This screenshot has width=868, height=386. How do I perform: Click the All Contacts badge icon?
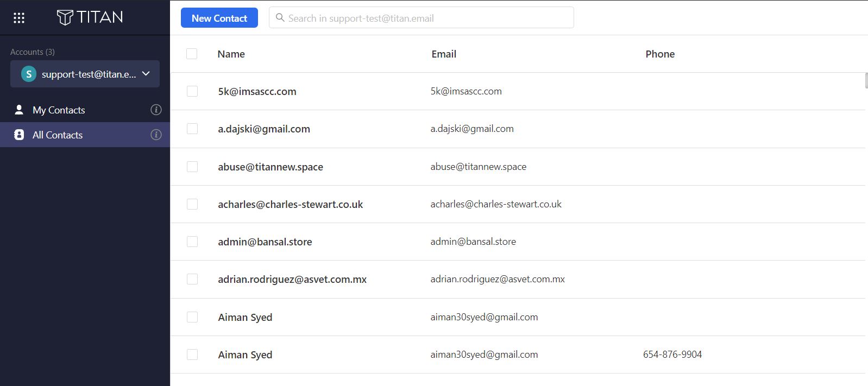coord(19,135)
